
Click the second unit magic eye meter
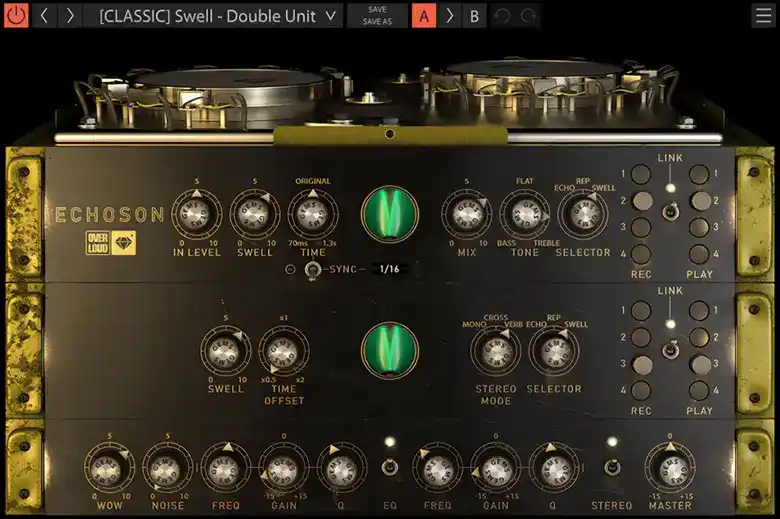tap(390, 350)
